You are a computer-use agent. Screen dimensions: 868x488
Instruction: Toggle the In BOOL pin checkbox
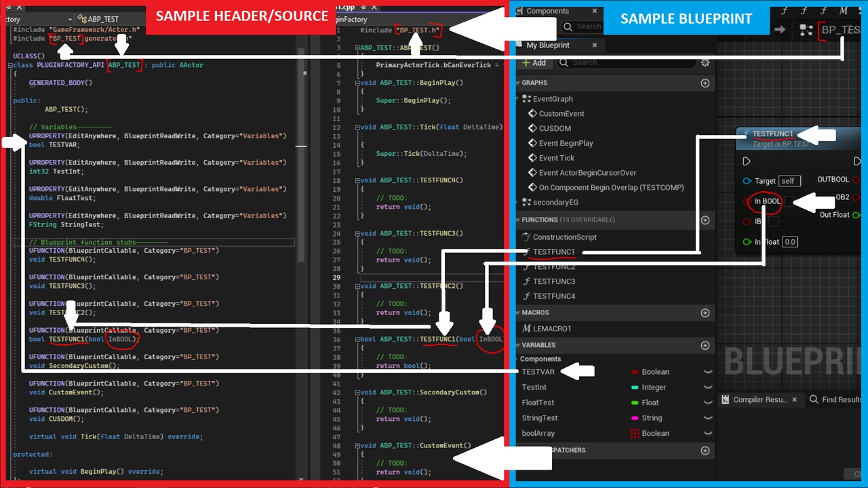point(790,201)
